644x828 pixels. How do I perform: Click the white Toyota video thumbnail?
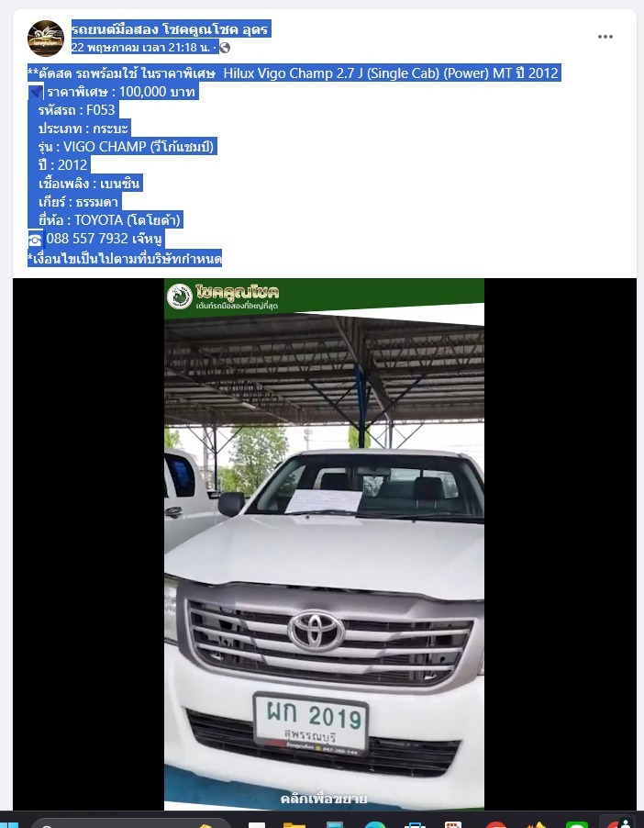click(x=324, y=544)
